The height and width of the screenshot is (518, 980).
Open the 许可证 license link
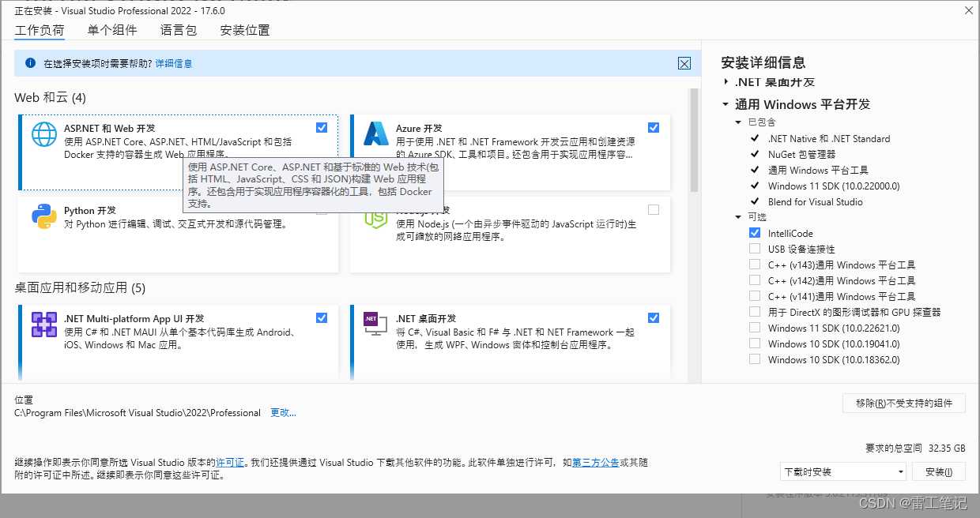[x=231, y=462]
